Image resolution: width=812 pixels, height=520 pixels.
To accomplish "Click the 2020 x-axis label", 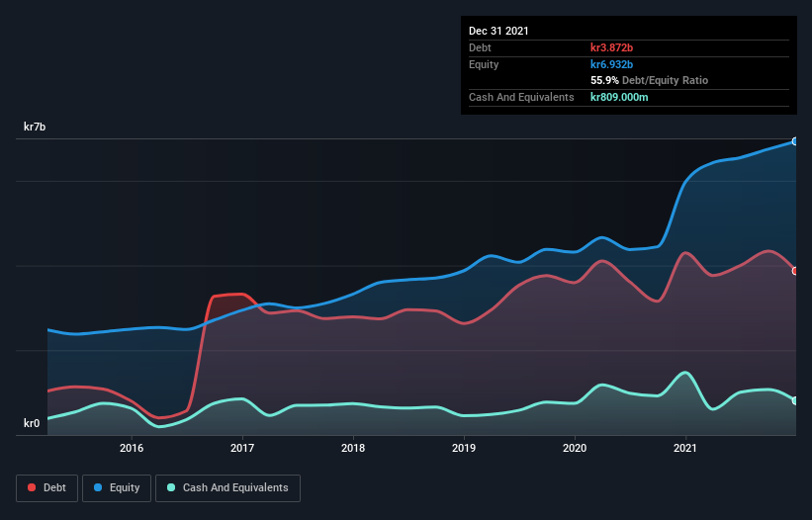I will tap(575, 448).
